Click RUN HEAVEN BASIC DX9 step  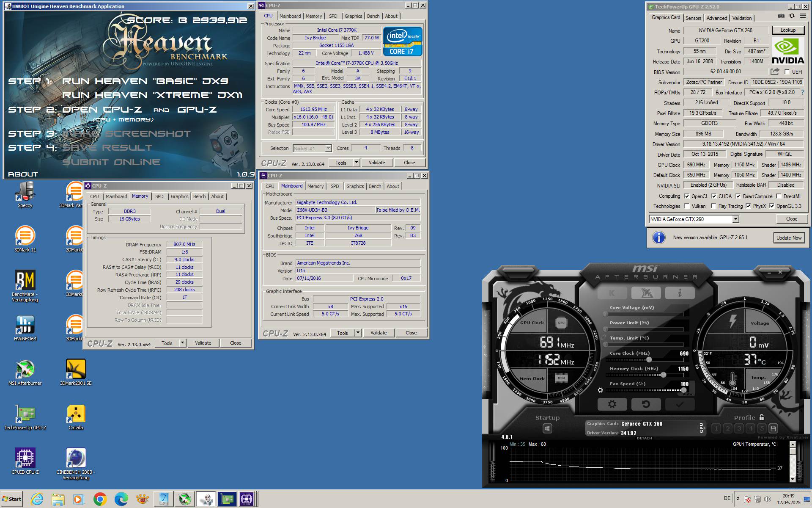point(145,81)
